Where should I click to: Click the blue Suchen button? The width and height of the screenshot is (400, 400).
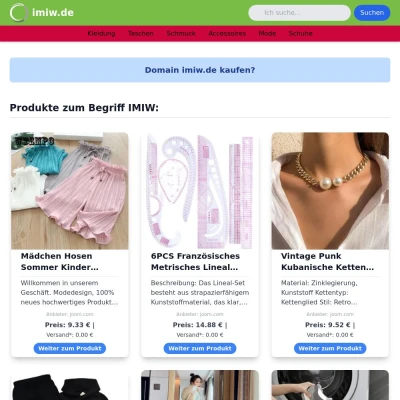click(x=372, y=13)
